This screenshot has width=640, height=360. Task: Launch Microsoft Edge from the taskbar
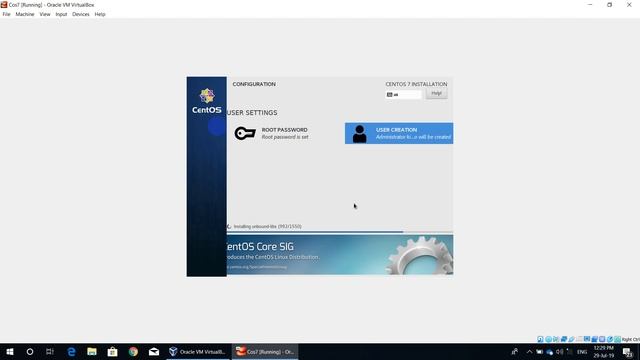point(71,351)
